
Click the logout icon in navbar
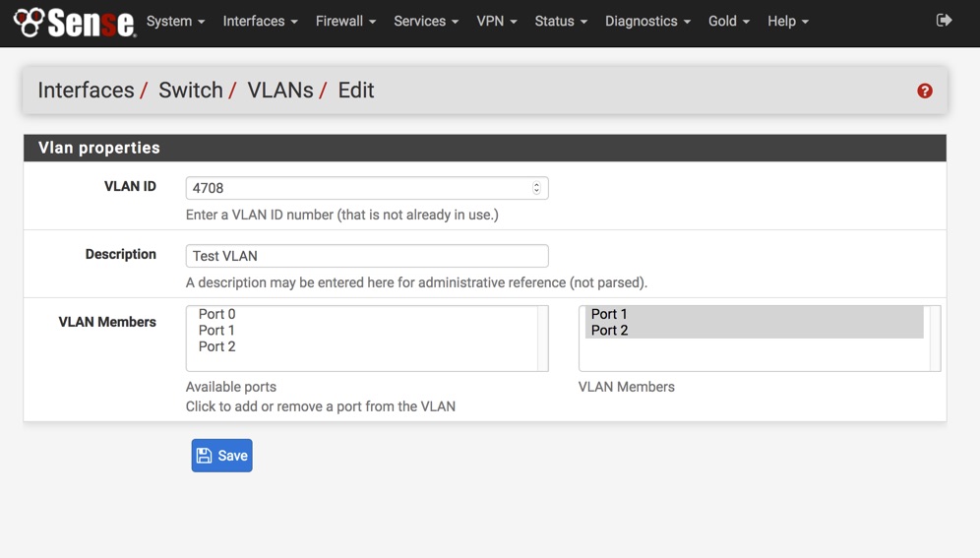point(944,21)
